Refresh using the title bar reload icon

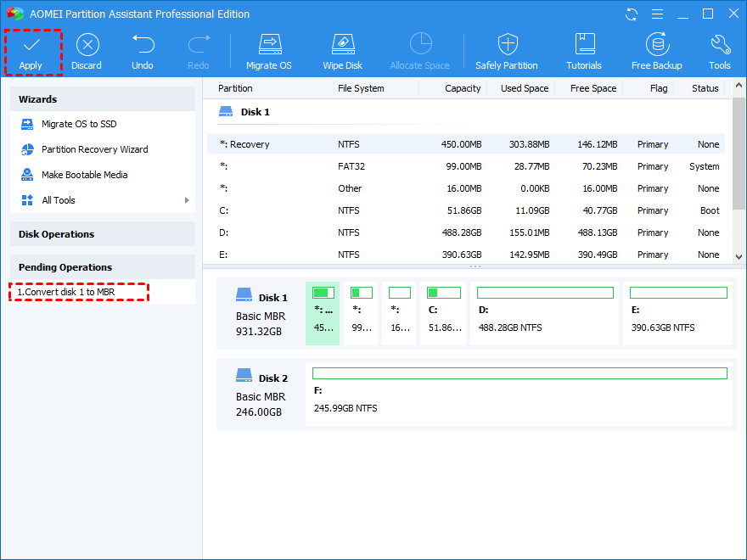(x=632, y=14)
